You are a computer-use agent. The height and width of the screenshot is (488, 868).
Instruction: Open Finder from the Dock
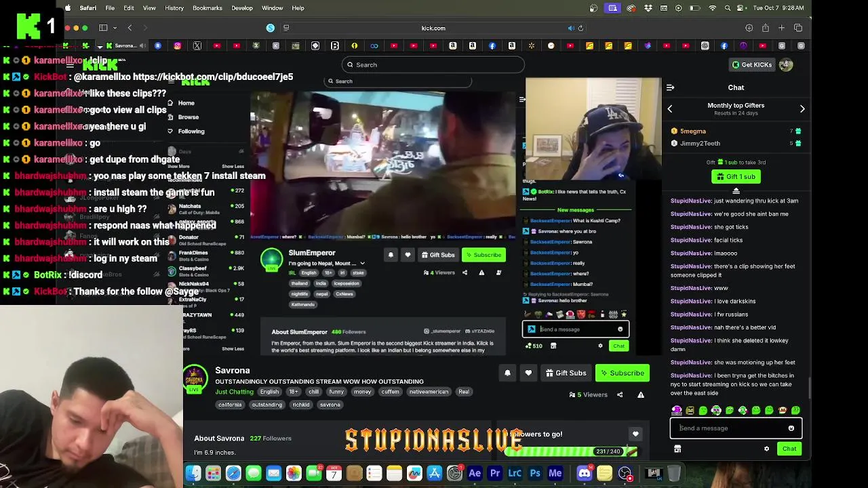point(193,473)
